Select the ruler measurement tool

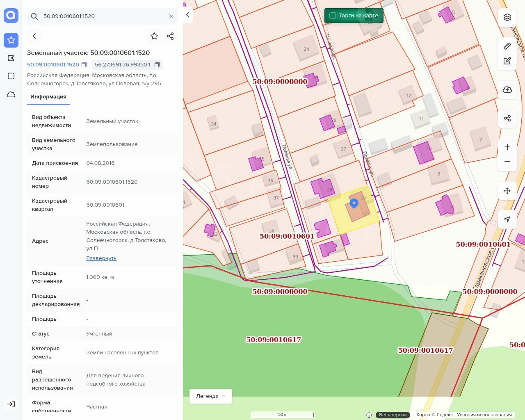point(507,46)
